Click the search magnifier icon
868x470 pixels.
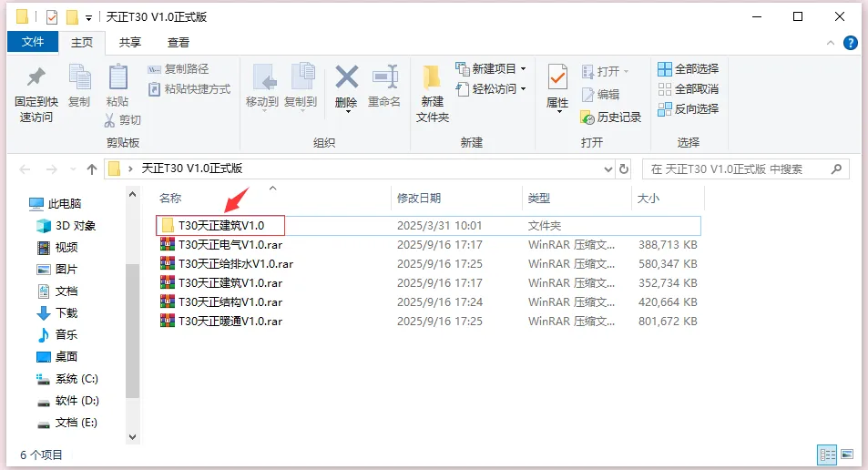(836, 169)
